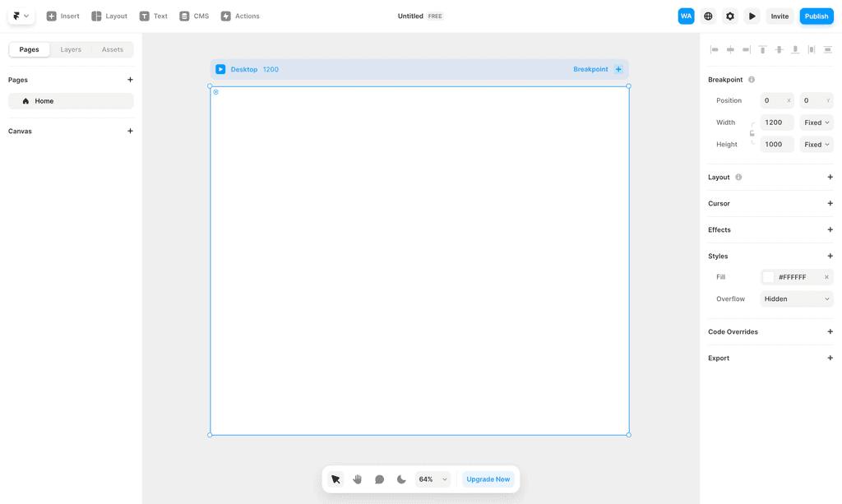The height and width of the screenshot is (504, 842).
Task: Click the preview play icon
Action: point(752,16)
